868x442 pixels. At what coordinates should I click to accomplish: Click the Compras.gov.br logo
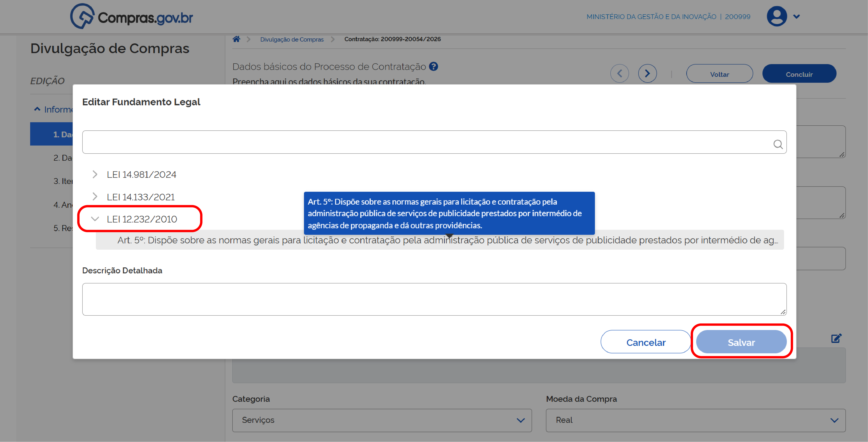(x=131, y=17)
